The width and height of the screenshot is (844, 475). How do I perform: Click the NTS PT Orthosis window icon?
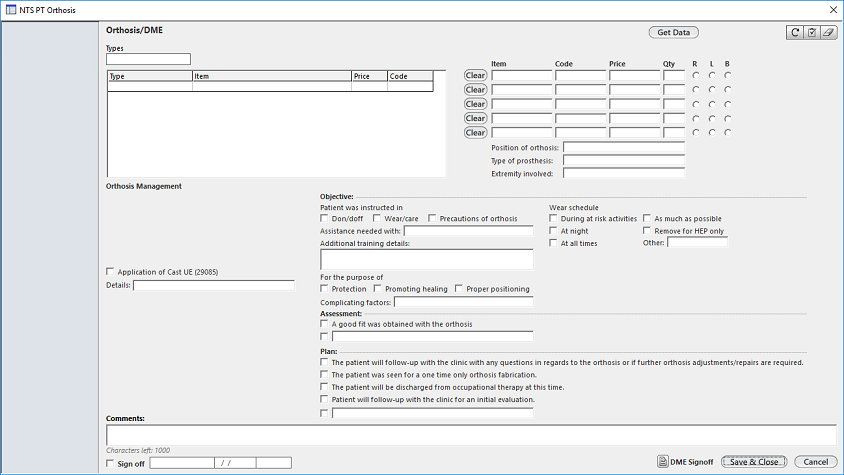[11, 10]
